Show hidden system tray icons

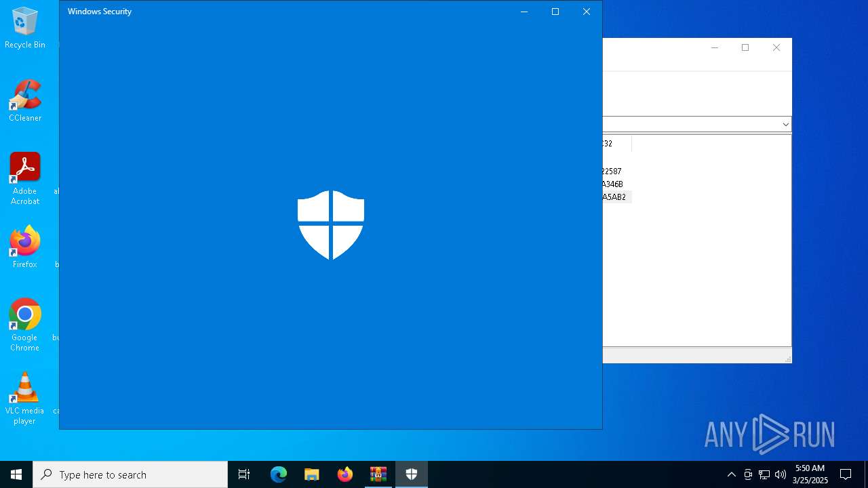[731, 474]
